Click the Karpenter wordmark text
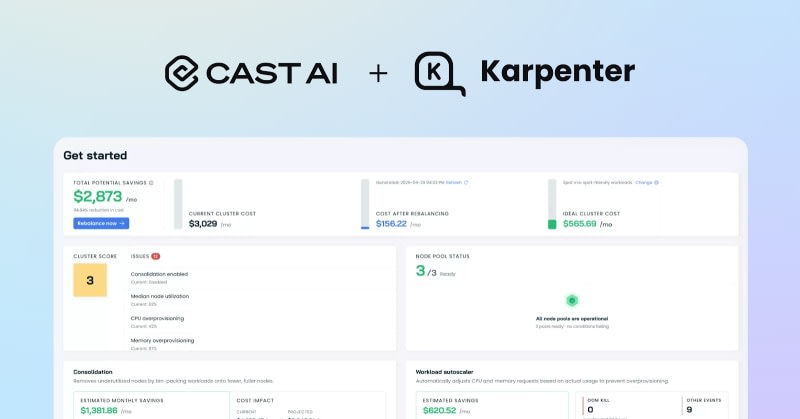 [558, 72]
